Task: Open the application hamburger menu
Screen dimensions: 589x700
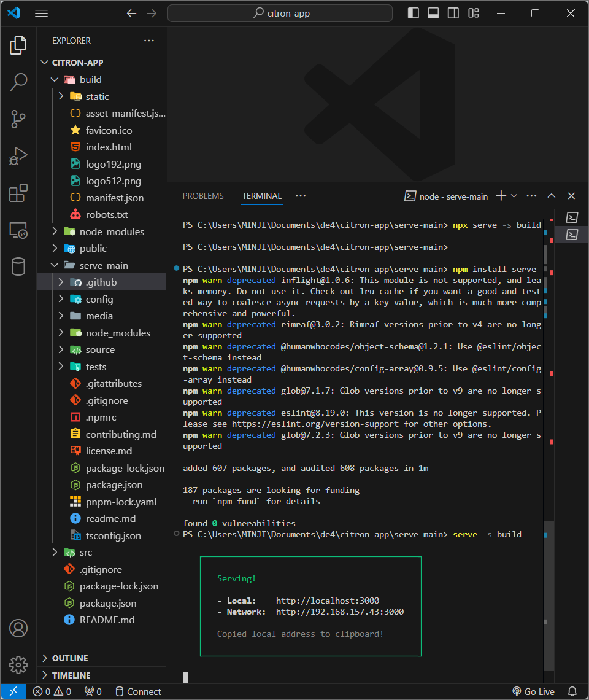Action: pyautogui.click(x=42, y=14)
